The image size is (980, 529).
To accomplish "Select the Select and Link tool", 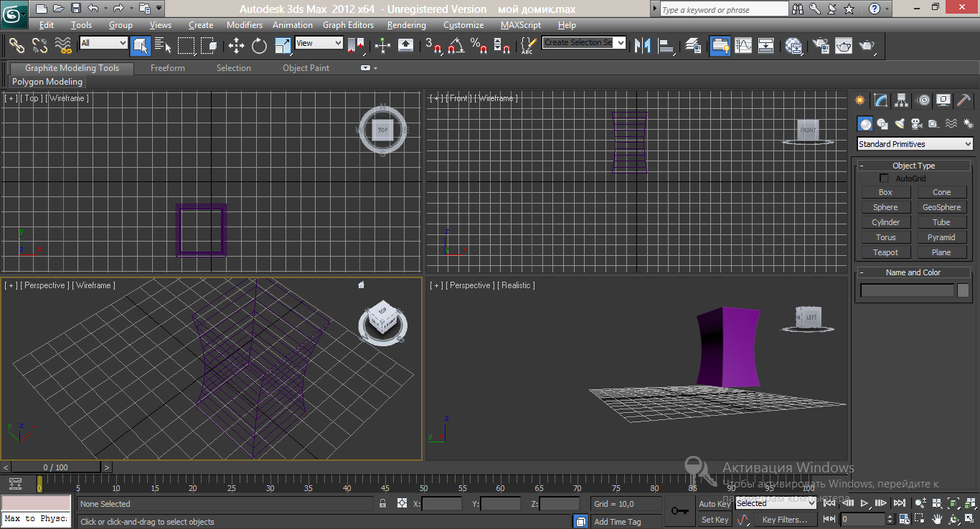I will [17, 46].
